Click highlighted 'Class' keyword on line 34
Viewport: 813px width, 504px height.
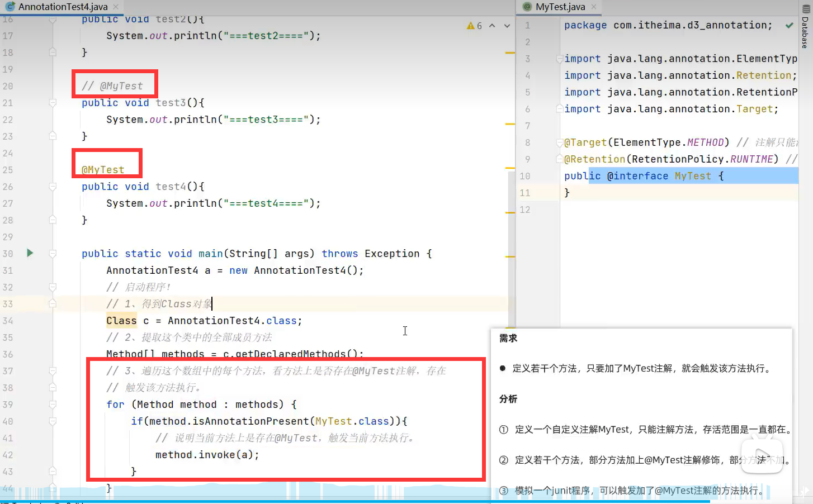tap(121, 321)
